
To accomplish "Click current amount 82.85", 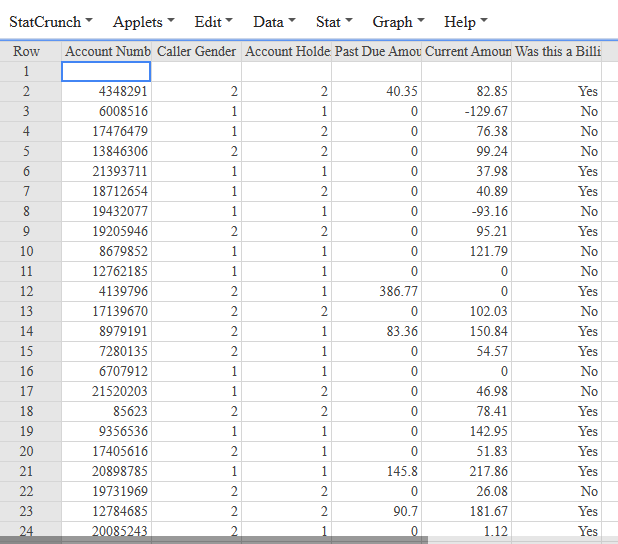I will [467, 91].
